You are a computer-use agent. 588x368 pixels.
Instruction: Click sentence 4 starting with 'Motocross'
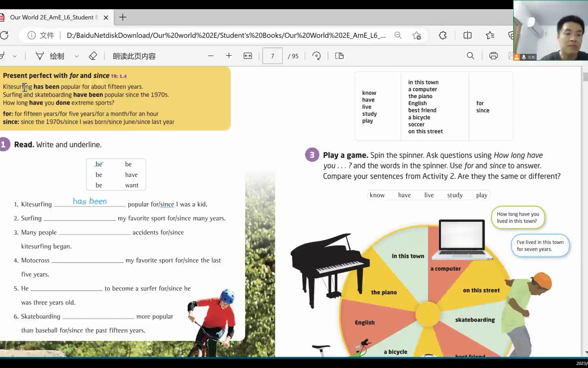click(117, 267)
